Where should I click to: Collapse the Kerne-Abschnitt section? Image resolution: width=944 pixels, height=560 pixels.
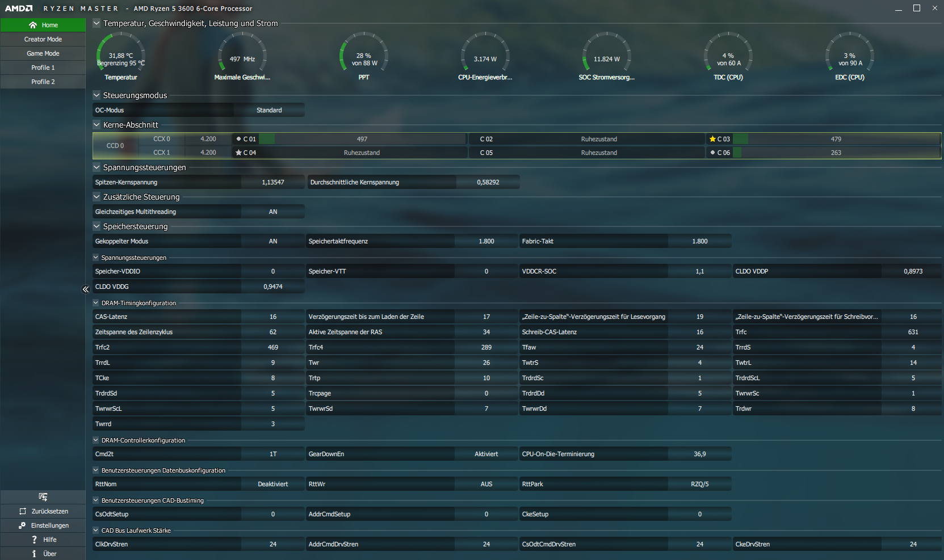97,125
